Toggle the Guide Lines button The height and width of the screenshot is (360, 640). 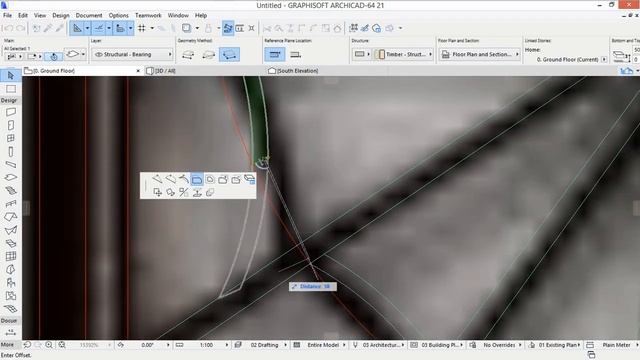pos(77,28)
